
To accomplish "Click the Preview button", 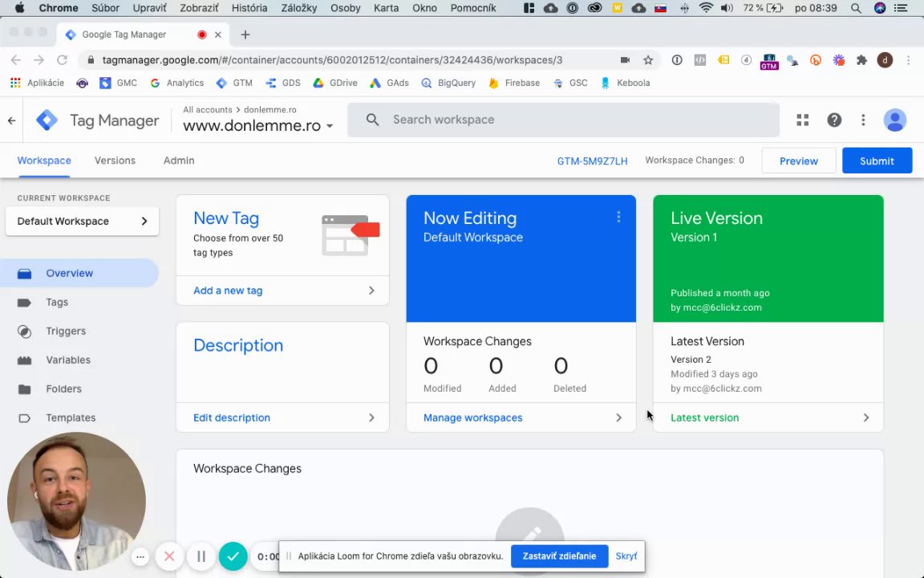I will [x=799, y=161].
